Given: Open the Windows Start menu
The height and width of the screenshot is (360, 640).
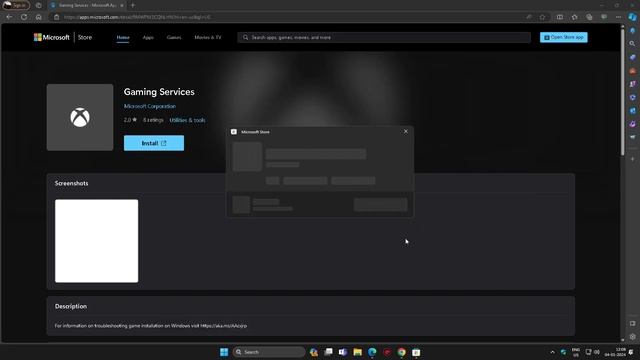Looking at the screenshot, I should [224, 352].
